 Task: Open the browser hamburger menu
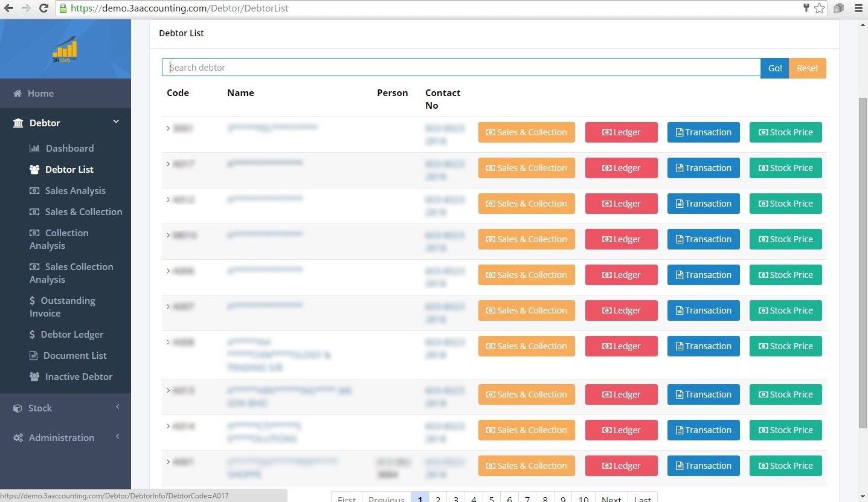(858, 8)
